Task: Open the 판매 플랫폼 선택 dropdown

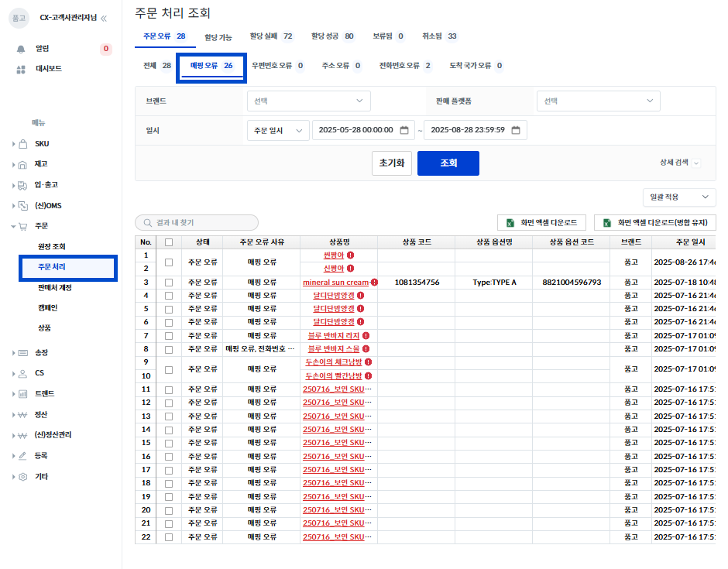Action: [x=598, y=101]
